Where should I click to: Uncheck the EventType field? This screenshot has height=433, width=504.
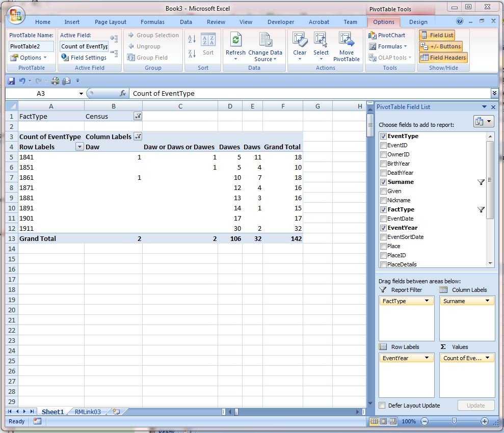pyautogui.click(x=383, y=136)
